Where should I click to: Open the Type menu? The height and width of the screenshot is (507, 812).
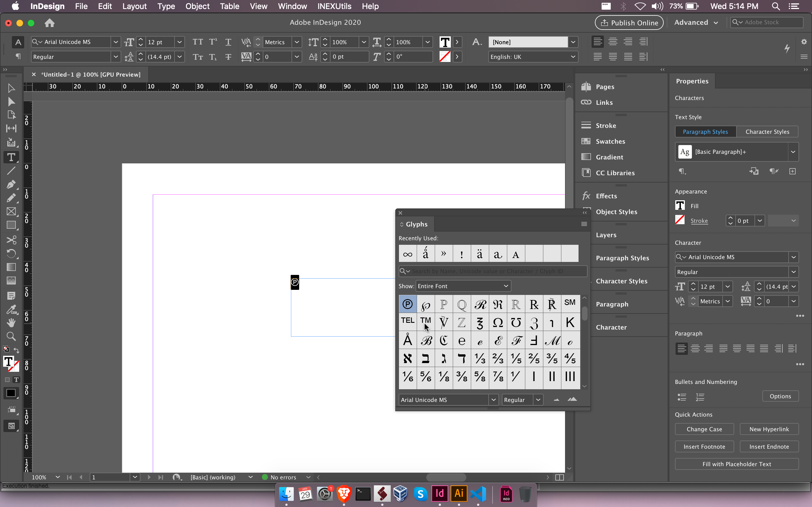click(166, 6)
